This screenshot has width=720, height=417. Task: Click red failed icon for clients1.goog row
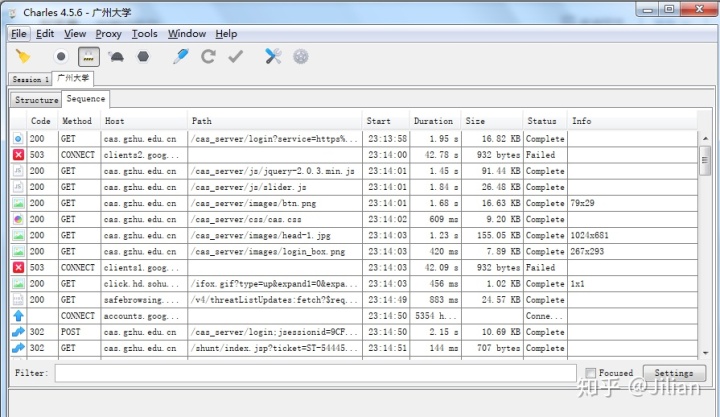[x=18, y=267]
